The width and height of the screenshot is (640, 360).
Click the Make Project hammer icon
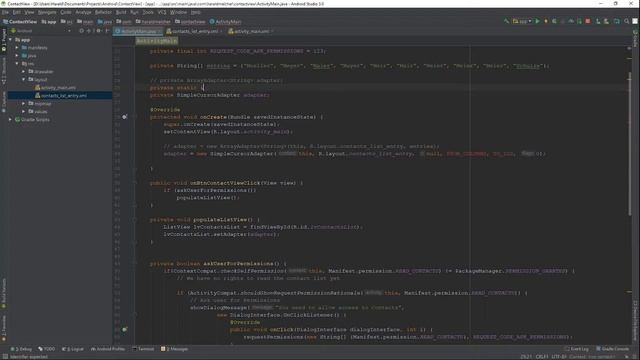[506, 21]
